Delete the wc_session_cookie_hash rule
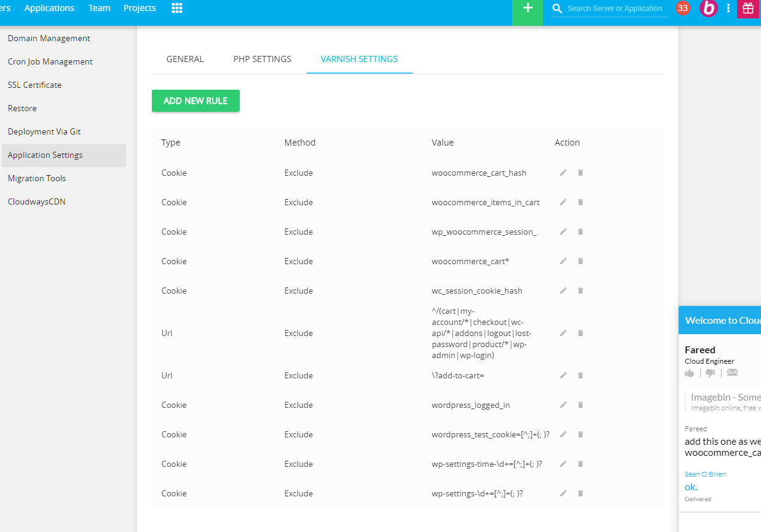761x532 pixels. tap(580, 291)
